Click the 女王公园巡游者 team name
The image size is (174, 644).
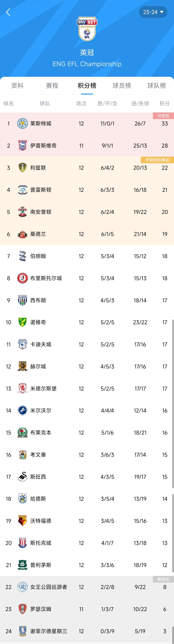point(49,587)
